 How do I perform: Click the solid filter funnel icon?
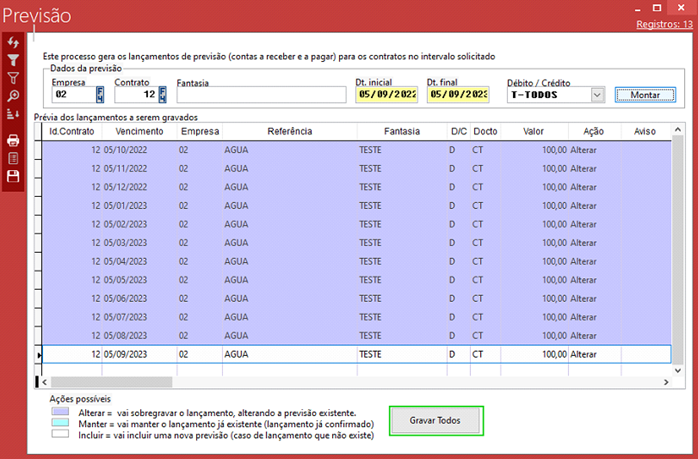(x=13, y=61)
